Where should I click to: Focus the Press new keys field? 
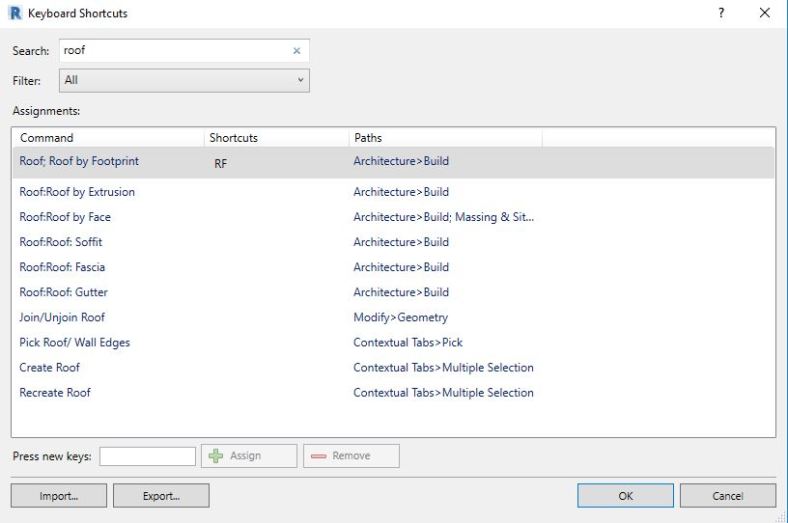pyautogui.click(x=148, y=456)
